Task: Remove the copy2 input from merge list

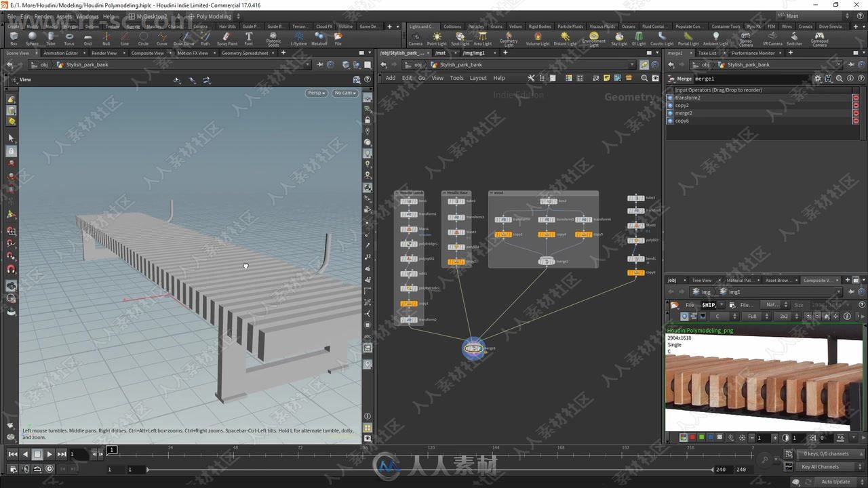Action: (855, 105)
